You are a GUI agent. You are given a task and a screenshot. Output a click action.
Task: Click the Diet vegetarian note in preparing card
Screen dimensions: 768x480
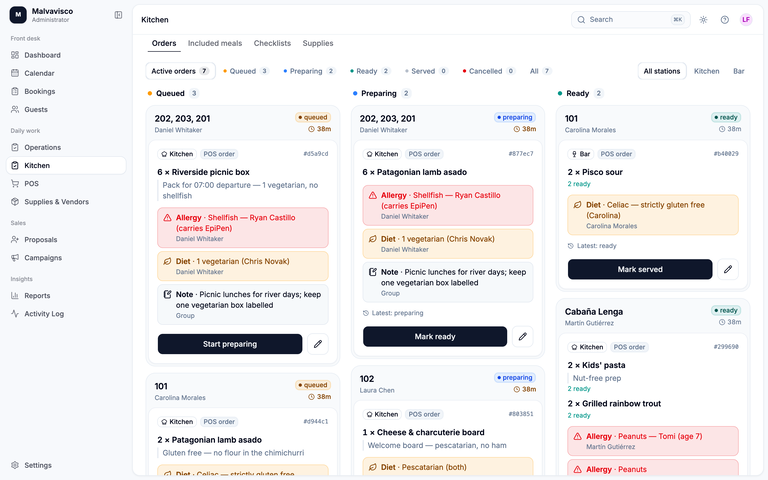coord(448,244)
